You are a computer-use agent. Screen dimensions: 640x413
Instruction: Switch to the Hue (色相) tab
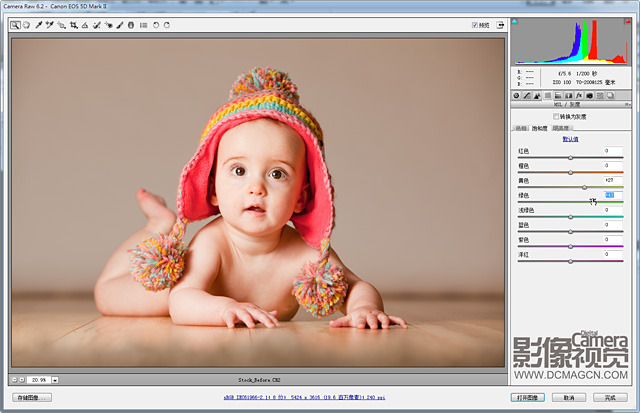click(x=521, y=128)
